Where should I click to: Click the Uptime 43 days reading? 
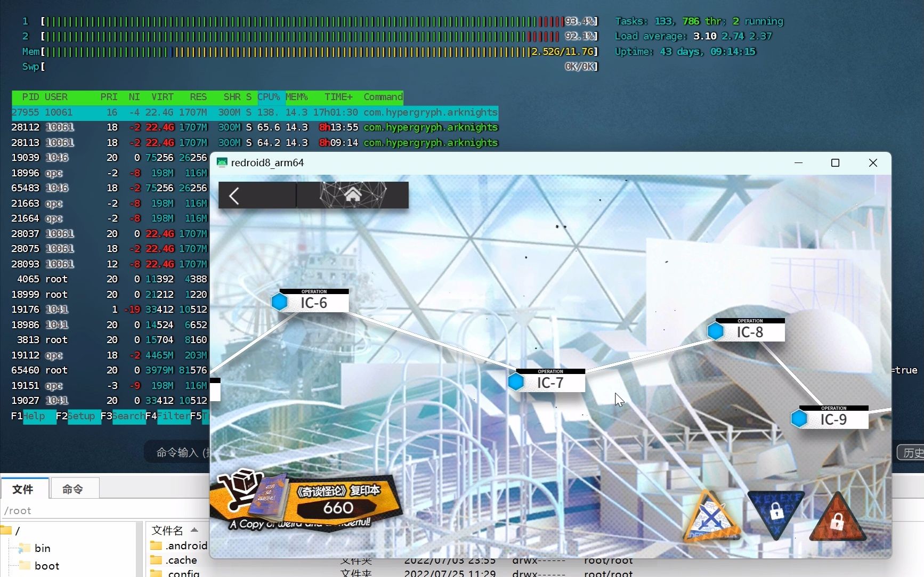(685, 52)
